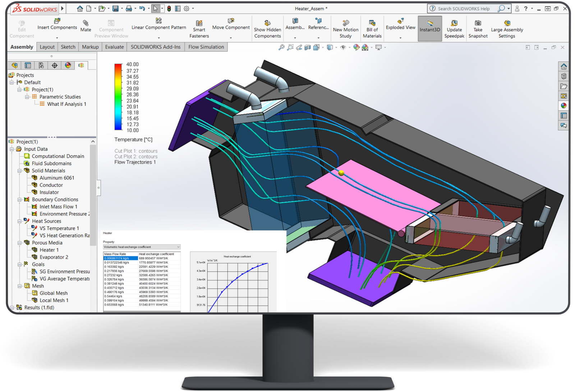Click the Exploded View icon
The image size is (575, 392).
pos(400,21)
